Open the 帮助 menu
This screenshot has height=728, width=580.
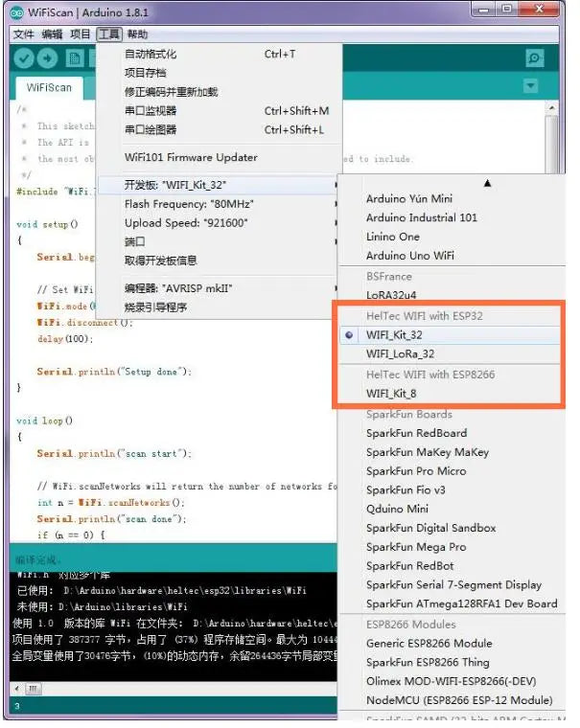tap(137, 34)
